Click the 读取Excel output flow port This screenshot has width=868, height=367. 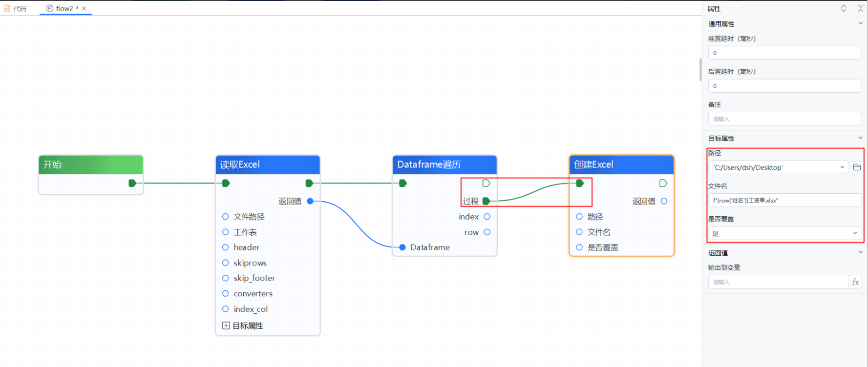click(x=309, y=183)
